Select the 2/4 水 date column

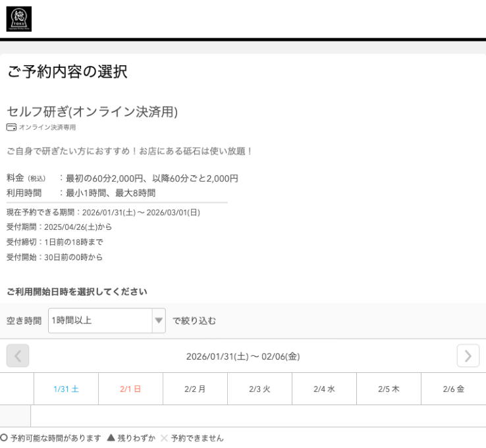324,389
